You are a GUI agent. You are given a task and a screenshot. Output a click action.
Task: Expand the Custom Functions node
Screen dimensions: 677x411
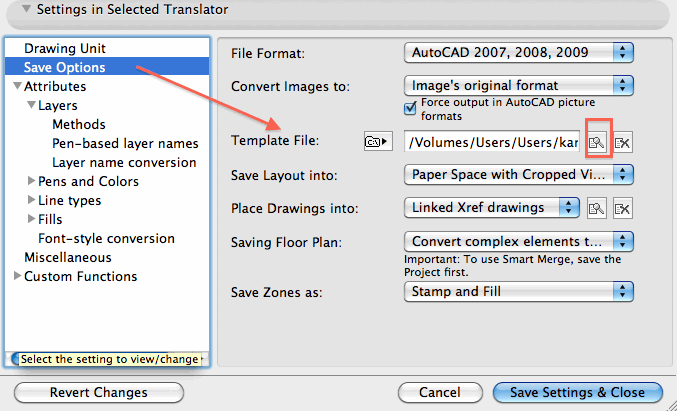pyautogui.click(x=17, y=275)
